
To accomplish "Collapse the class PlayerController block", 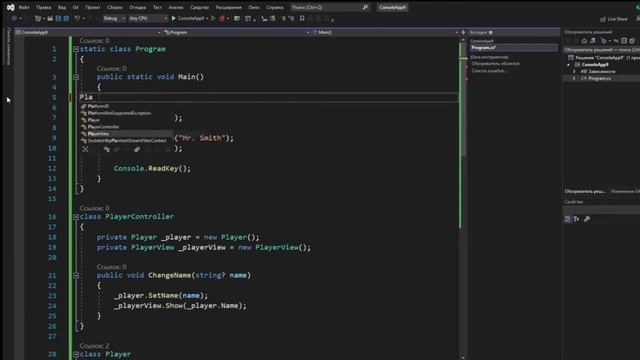I will tap(76, 217).
